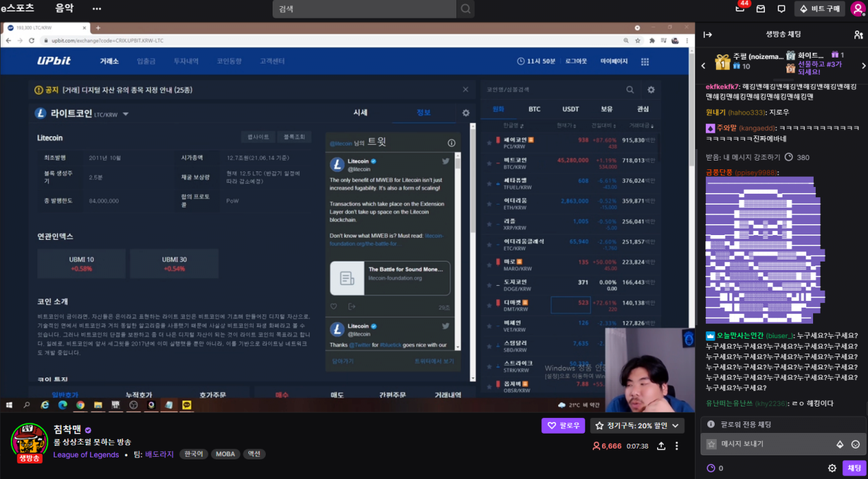
Task: Click the purple 팔로우 follow button
Action: click(x=563, y=425)
